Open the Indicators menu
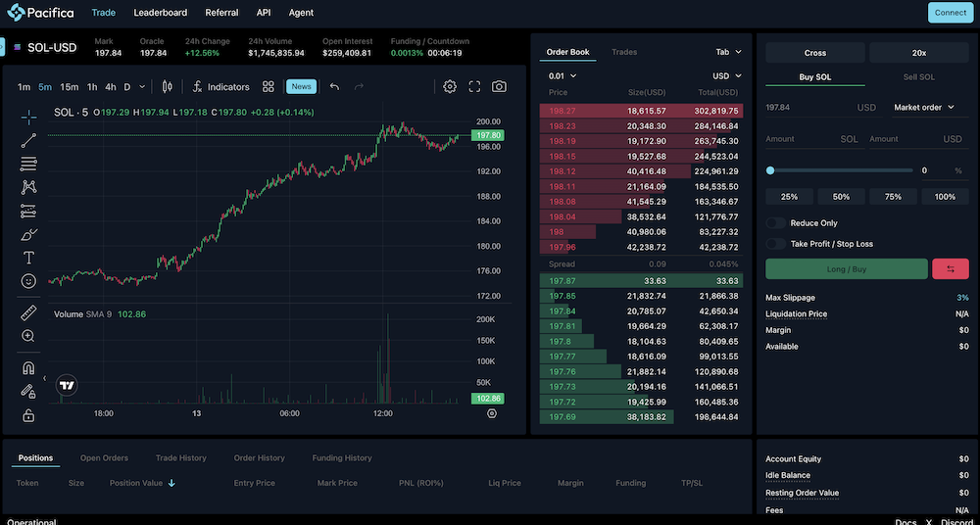This screenshot has height=525, width=980. tap(220, 86)
